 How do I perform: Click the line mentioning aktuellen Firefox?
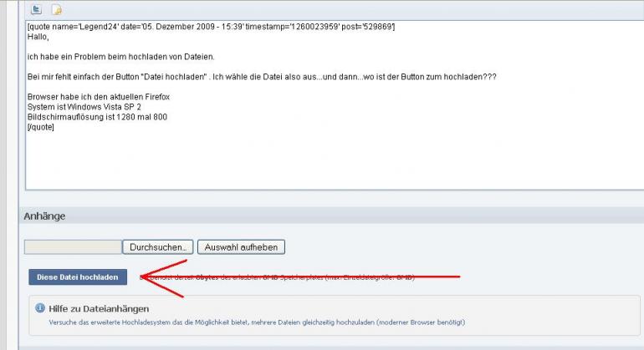pyautogui.click(x=99, y=97)
